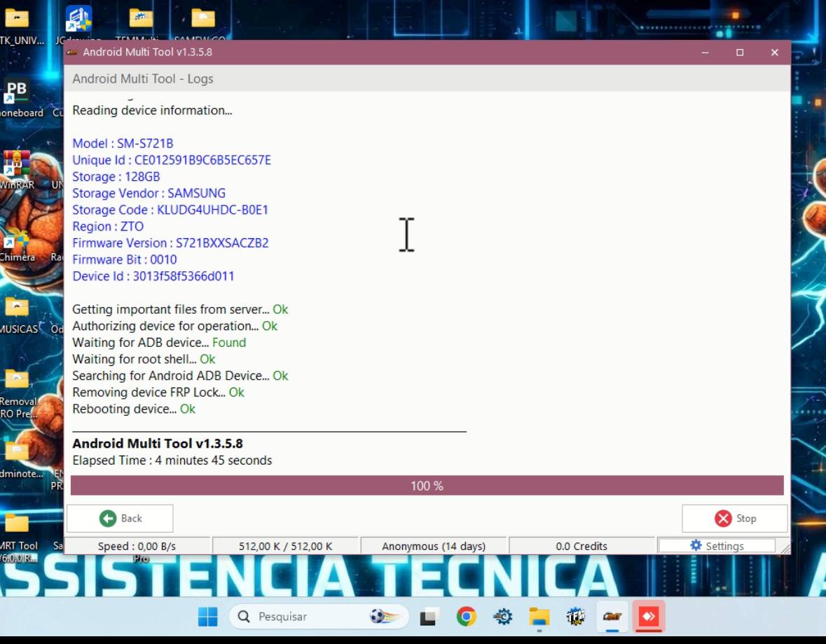
Task: Open the WinRAR desktop shortcut
Action: click(17, 170)
